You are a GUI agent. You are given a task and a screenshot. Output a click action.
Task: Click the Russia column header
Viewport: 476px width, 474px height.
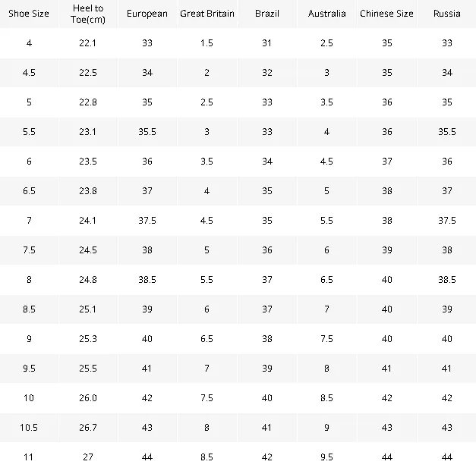[447, 14]
